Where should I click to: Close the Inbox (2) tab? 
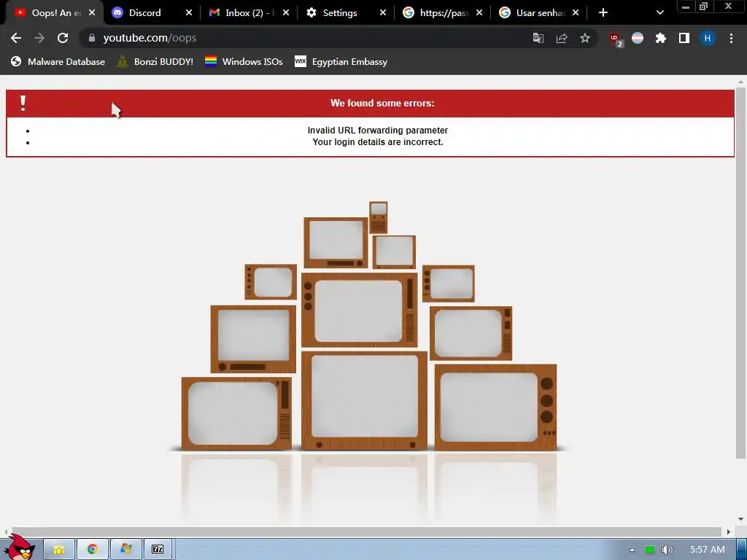(286, 13)
